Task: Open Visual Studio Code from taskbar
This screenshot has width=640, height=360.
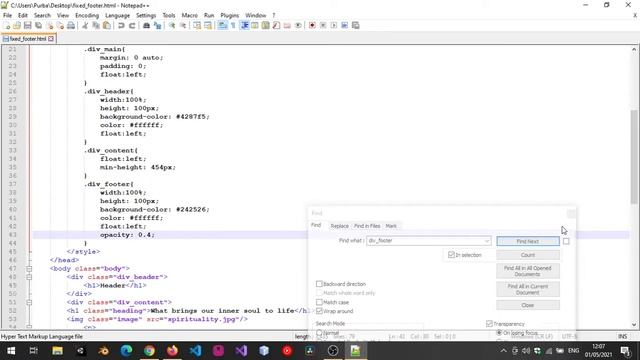Action: click(195, 351)
